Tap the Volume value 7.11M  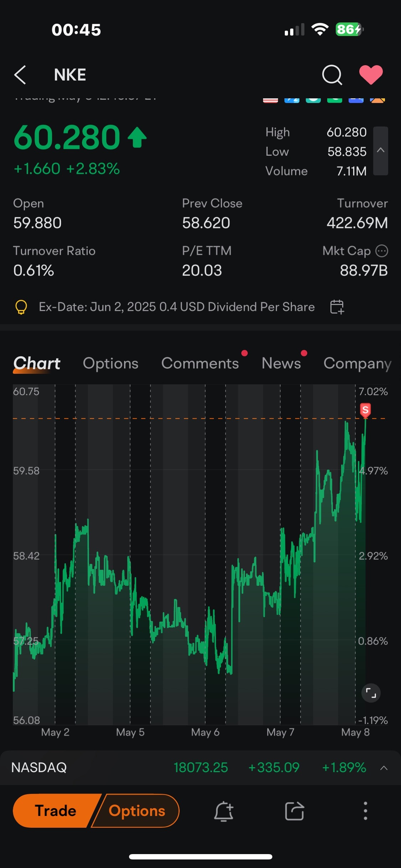pos(351,171)
